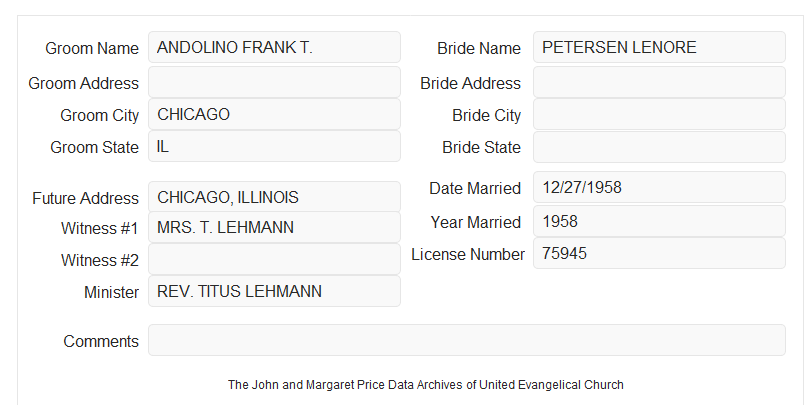The image size is (805, 405).
Task: Click the License Number field 75945
Action: [x=659, y=253]
